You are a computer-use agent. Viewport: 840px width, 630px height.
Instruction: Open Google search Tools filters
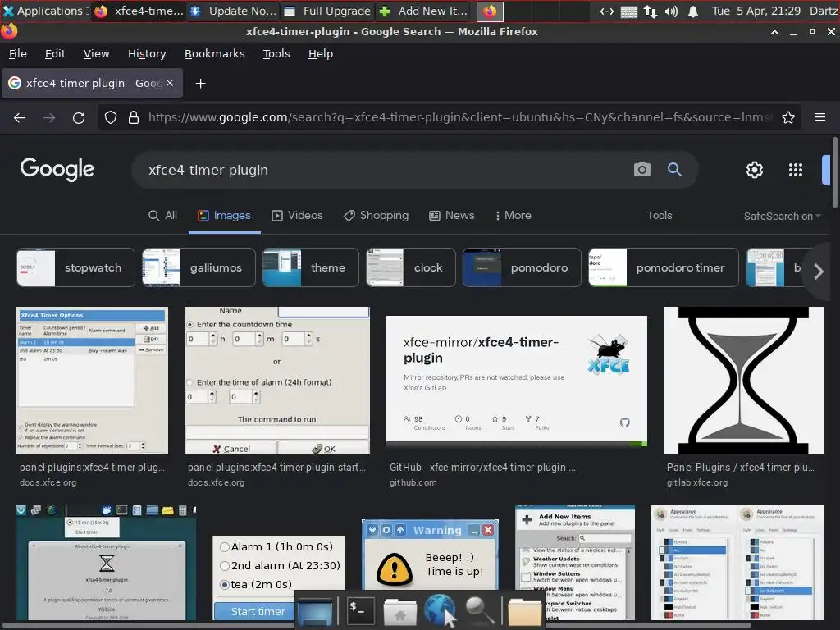point(660,216)
